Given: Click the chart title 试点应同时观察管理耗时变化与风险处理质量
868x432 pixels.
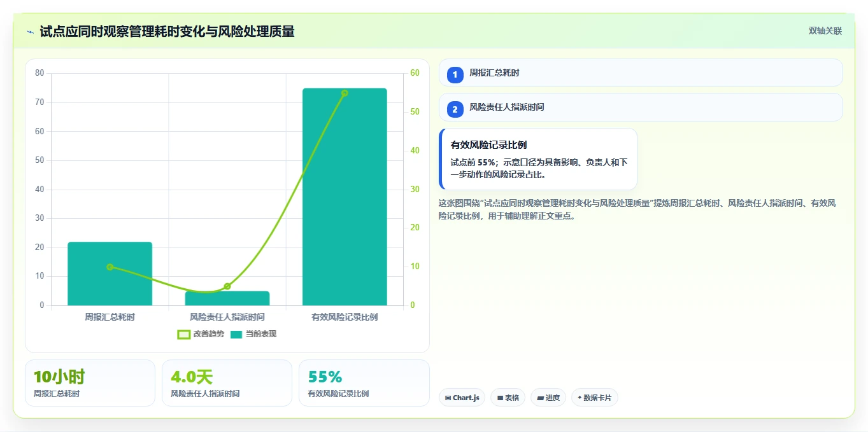Looking at the screenshot, I should click(x=167, y=32).
